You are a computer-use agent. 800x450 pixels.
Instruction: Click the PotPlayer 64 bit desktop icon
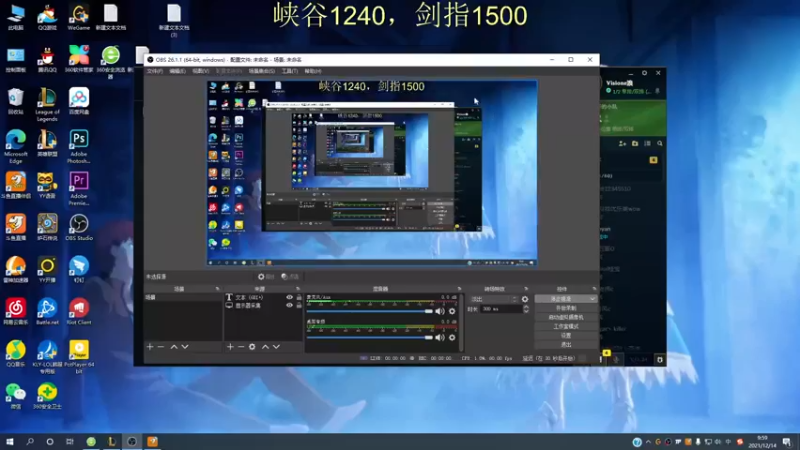click(x=79, y=357)
